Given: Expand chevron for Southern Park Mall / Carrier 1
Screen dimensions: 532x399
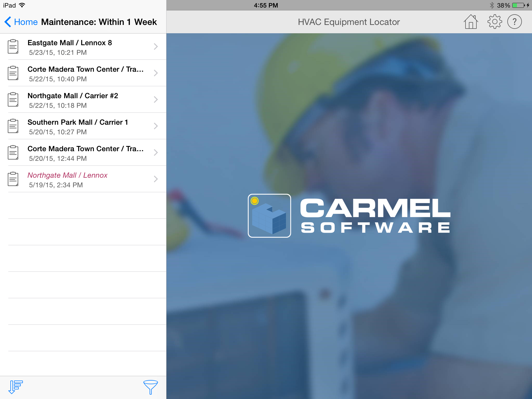Looking at the screenshot, I should tap(156, 126).
